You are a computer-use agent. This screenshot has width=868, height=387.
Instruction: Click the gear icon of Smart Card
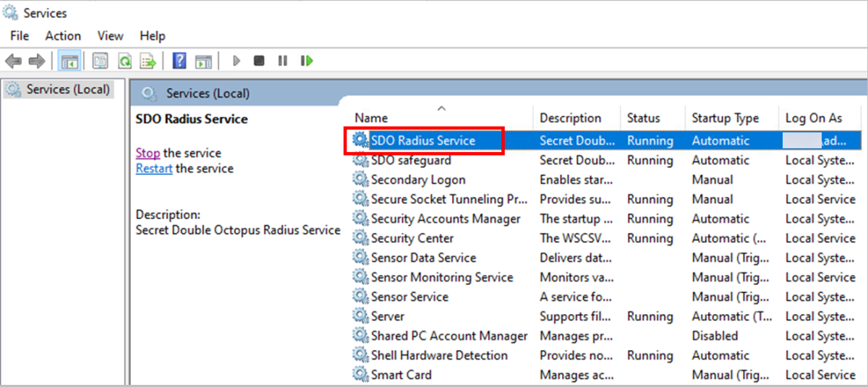tap(360, 375)
